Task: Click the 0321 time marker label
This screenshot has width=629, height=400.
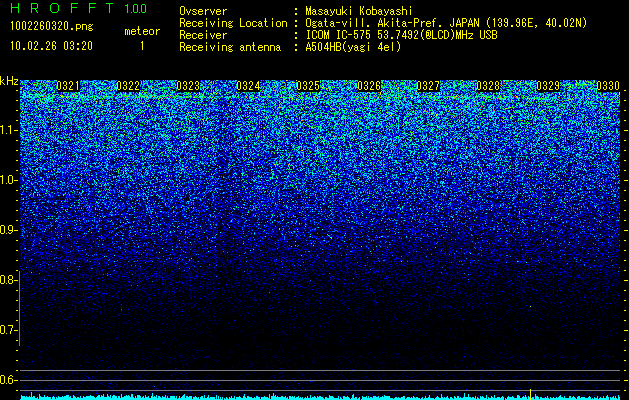Action: (68, 86)
